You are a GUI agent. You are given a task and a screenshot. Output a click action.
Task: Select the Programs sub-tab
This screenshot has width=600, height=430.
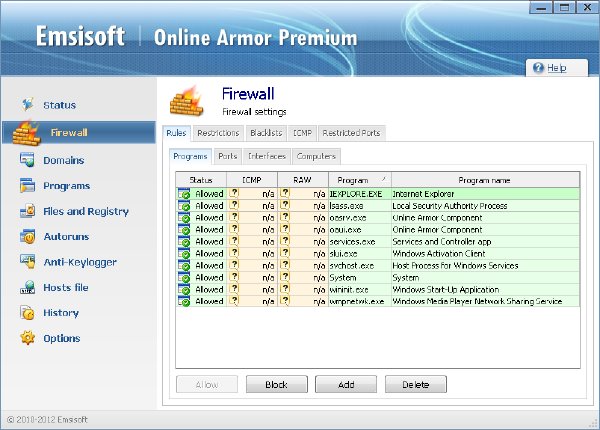pyautogui.click(x=190, y=156)
